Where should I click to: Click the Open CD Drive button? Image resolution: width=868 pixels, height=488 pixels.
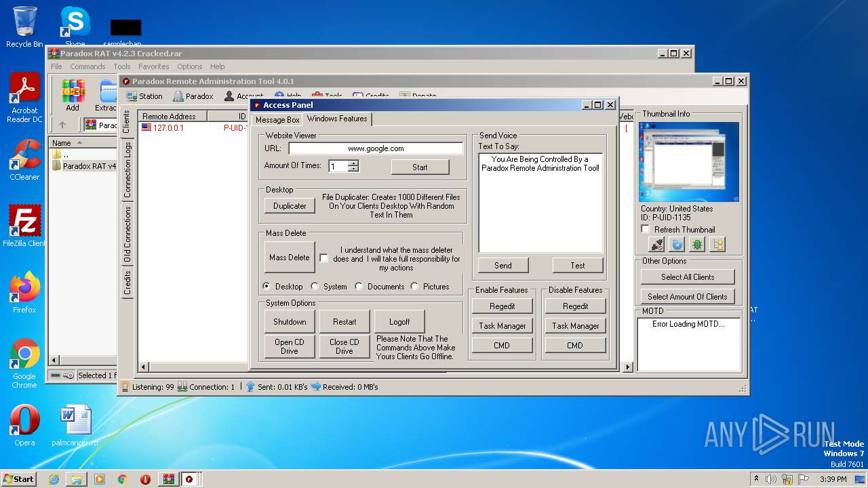tap(290, 346)
